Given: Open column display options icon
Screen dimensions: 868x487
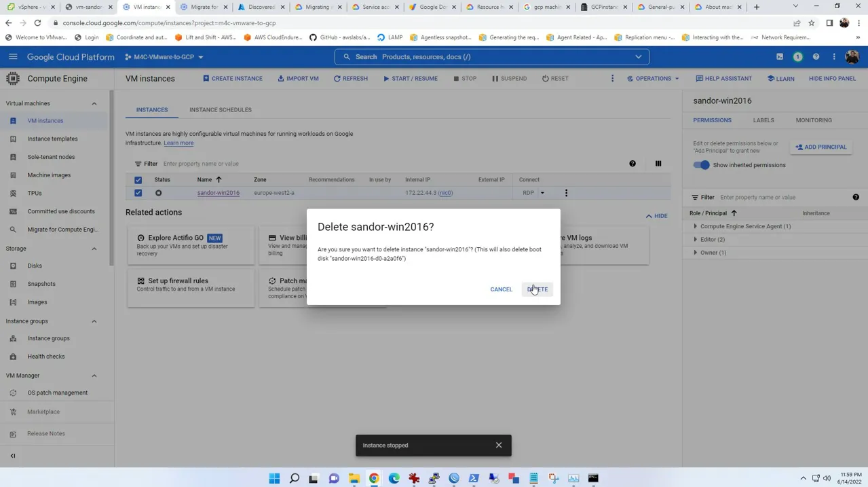Looking at the screenshot, I should [658, 164].
